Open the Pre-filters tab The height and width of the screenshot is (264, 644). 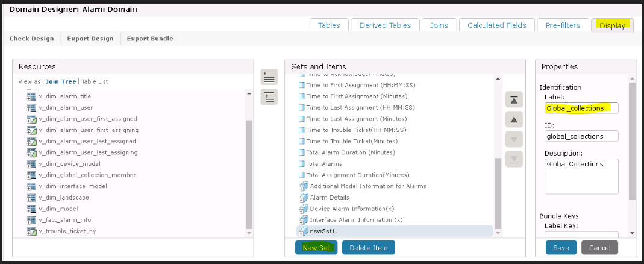[x=563, y=25]
